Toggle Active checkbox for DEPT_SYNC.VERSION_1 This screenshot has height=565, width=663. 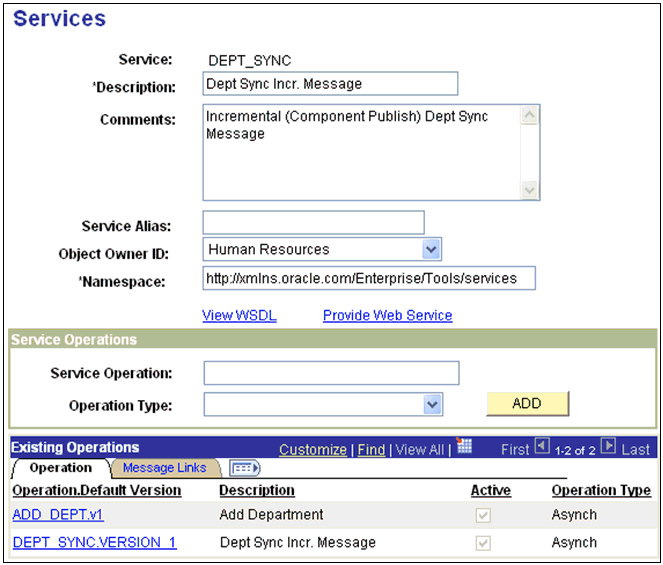(x=484, y=543)
